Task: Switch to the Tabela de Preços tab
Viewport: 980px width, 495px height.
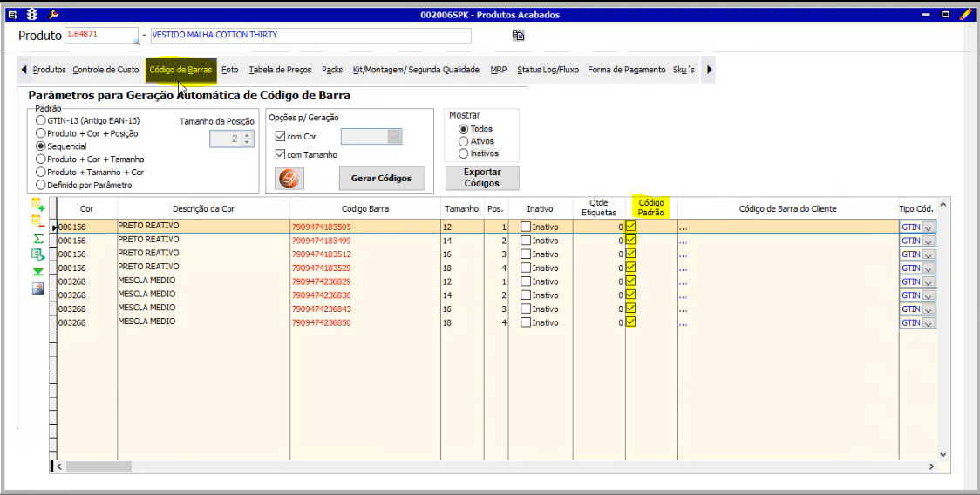Action: (x=280, y=70)
